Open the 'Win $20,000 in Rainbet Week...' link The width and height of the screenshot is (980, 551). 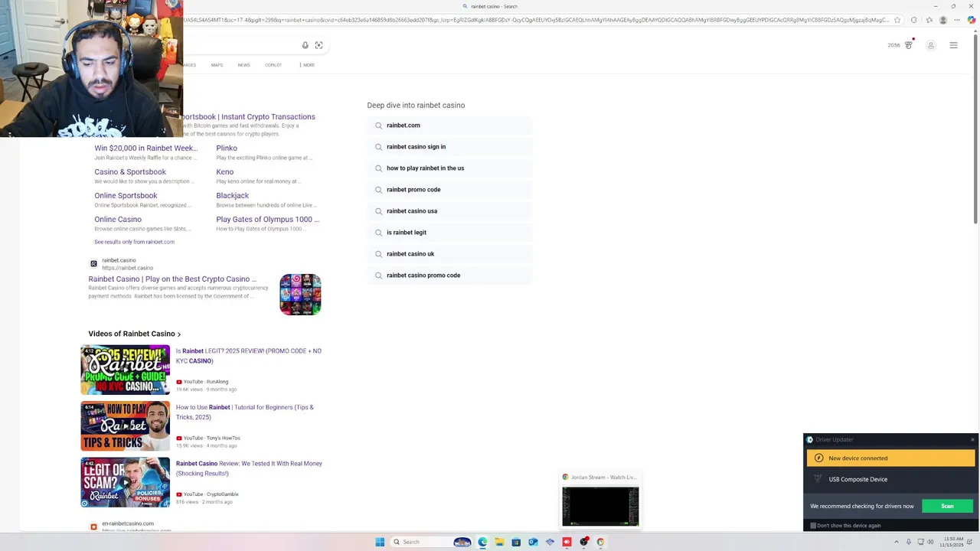coord(145,148)
